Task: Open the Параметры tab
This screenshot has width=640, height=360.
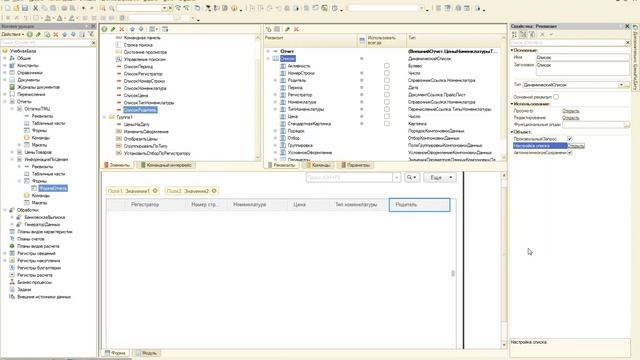Action: [355, 165]
